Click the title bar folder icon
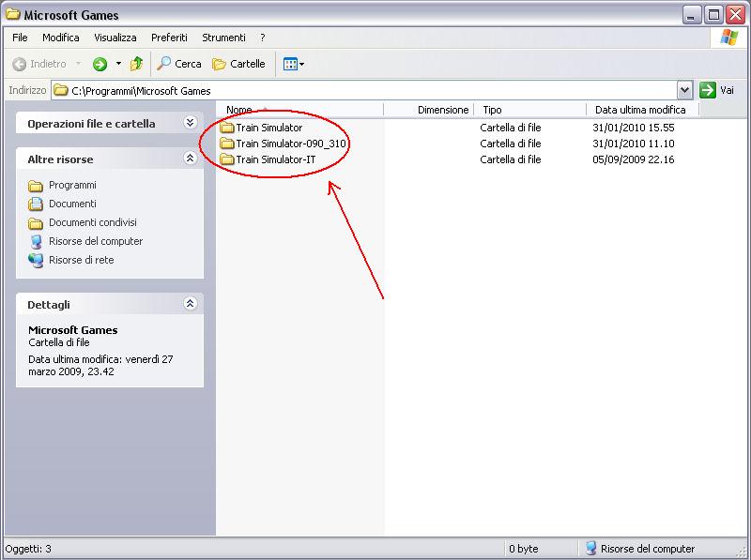The image size is (751, 560). (13, 14)
